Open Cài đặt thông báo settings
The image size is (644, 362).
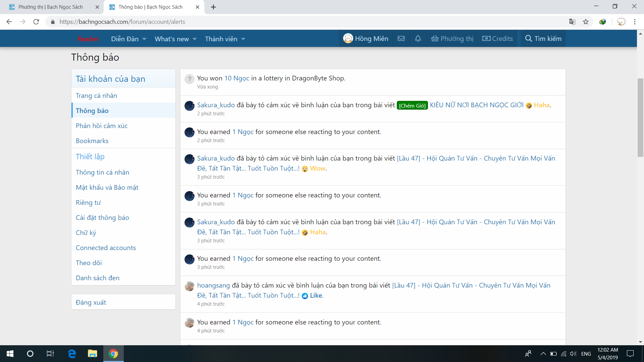pos(102,218)
